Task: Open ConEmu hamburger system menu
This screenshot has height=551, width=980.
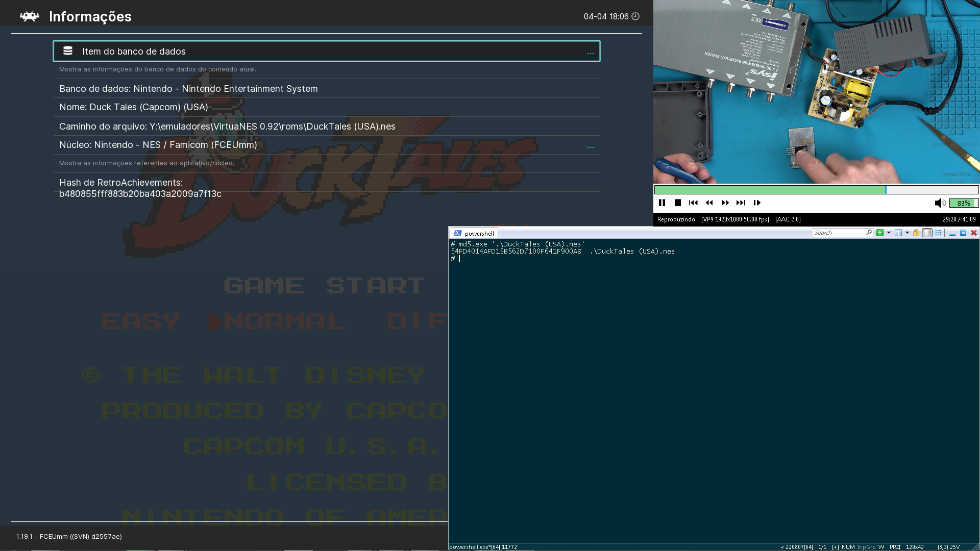Action: (x=938, y=233)
